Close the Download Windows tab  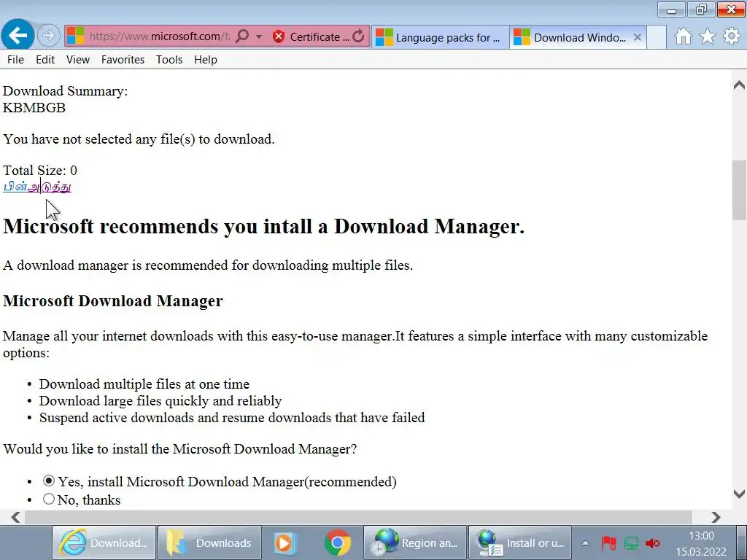coord(638,37)
